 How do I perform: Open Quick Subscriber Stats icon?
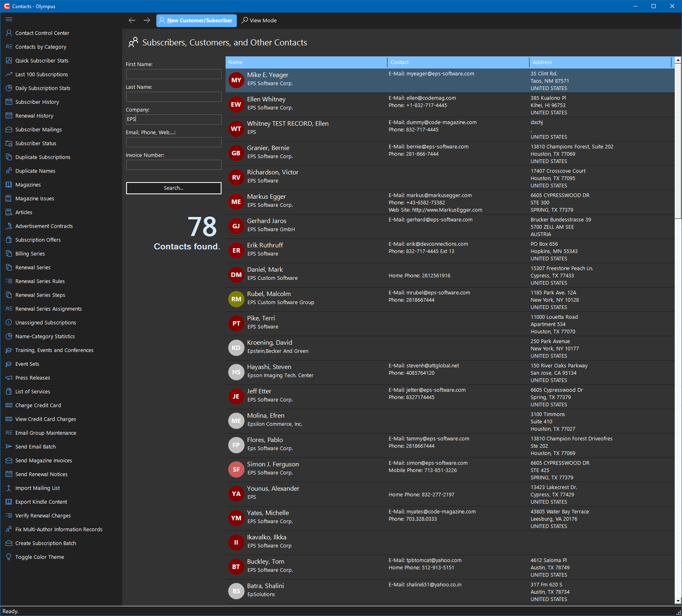coord(9,60)
